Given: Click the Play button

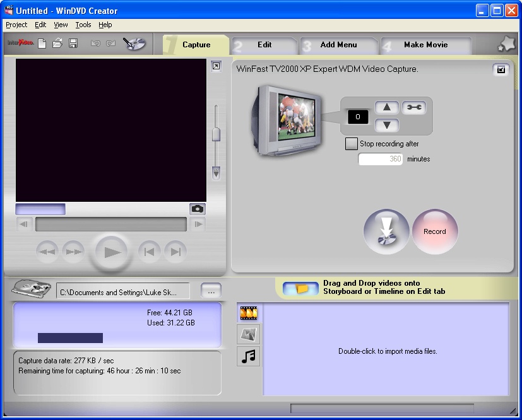Looking at the screenshot, I should point(111,252).
